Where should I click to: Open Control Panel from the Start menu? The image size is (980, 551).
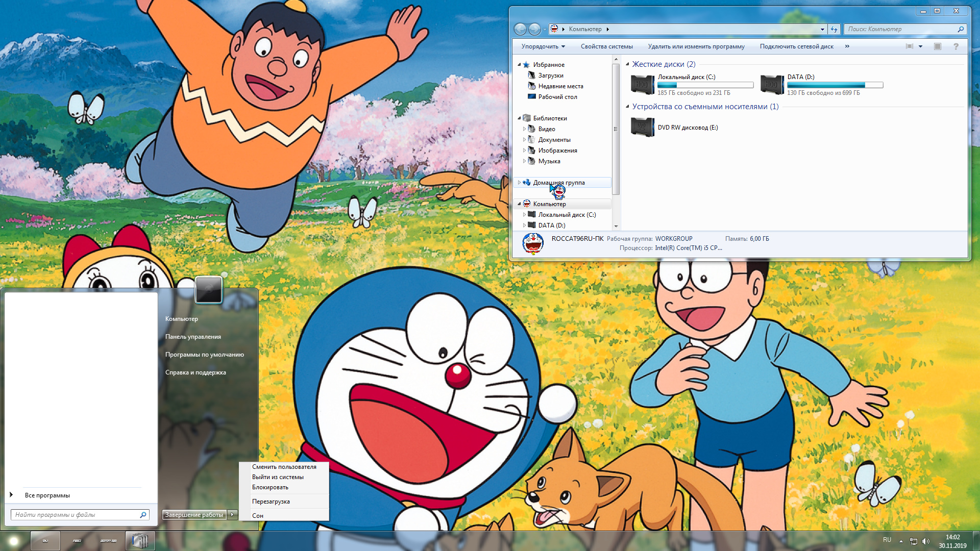(193, 337)
